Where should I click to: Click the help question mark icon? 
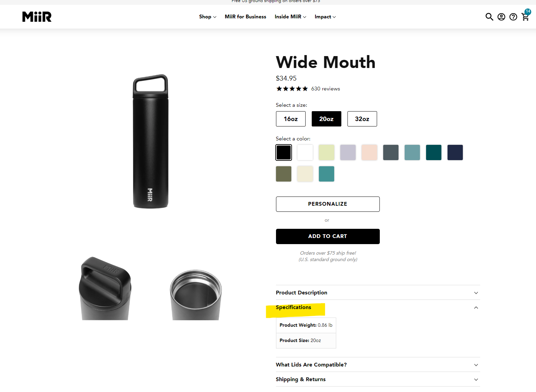(x=513, y=17)
